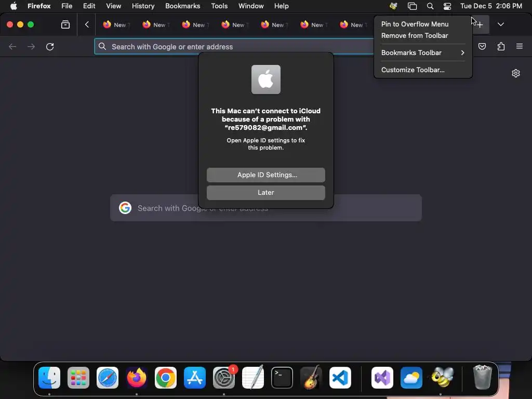This screenshot has height=399, width=532.
Task: Open Control Center in the menu bar
Action: click(x=447, y=6)
